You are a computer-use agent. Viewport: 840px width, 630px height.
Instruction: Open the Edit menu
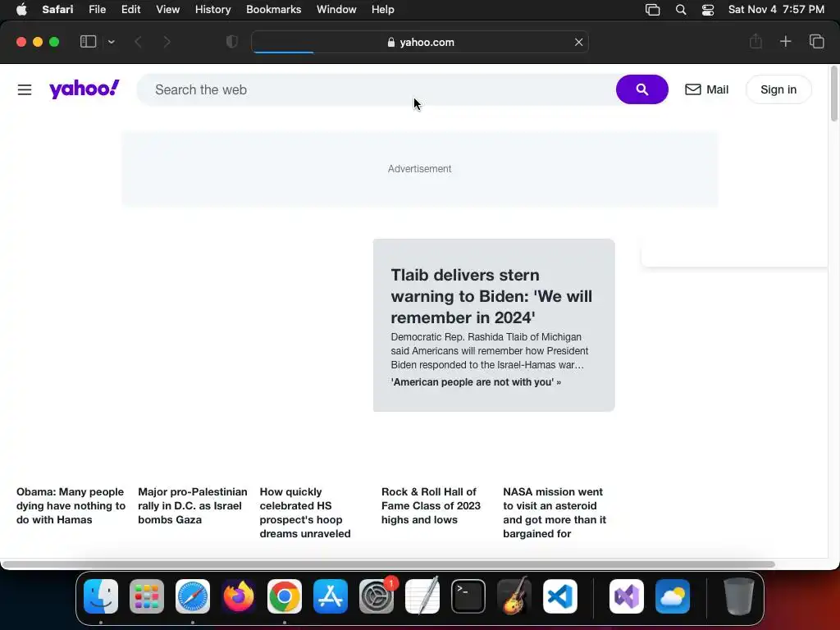coord(130,9)
